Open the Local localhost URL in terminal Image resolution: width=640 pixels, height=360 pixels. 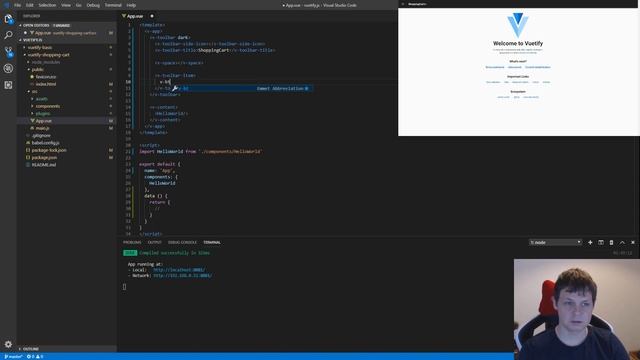tap(179, 270)
